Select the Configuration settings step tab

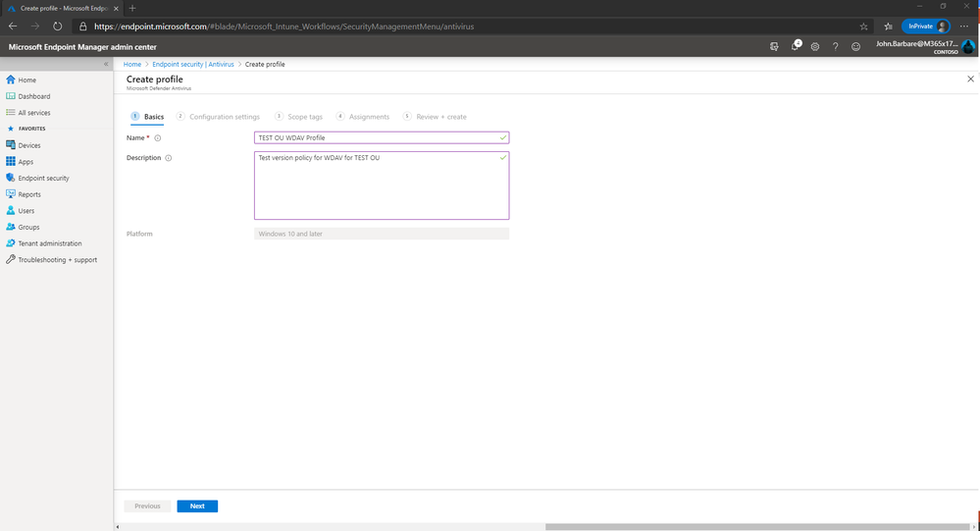tap(218, 117)
